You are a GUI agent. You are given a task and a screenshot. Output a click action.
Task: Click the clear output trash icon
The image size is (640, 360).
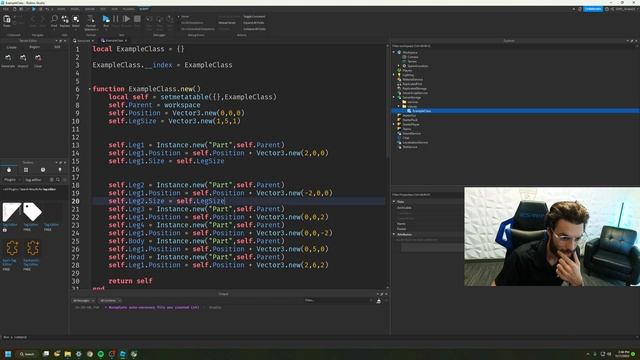tap(378, 301)
